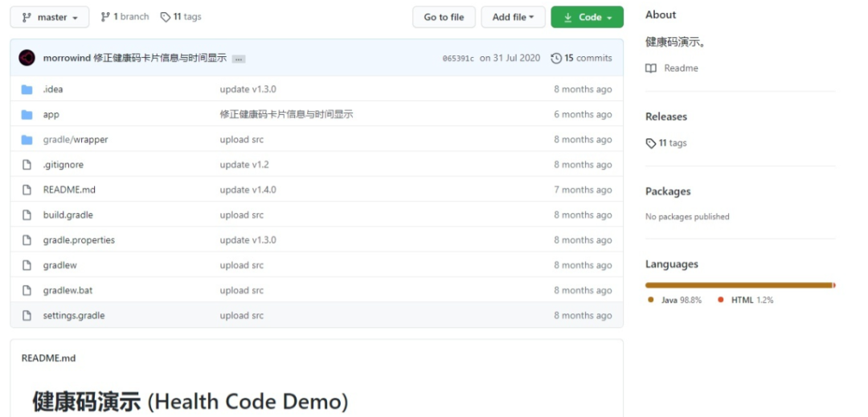Click the .gitignore file icon
The image size is (868, 417).
[x=27, y=165]
